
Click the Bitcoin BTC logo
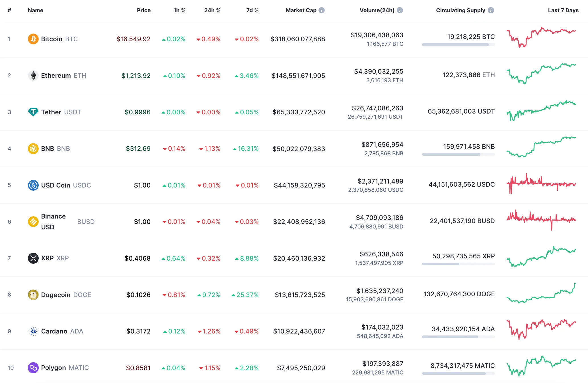coord(33,39)
